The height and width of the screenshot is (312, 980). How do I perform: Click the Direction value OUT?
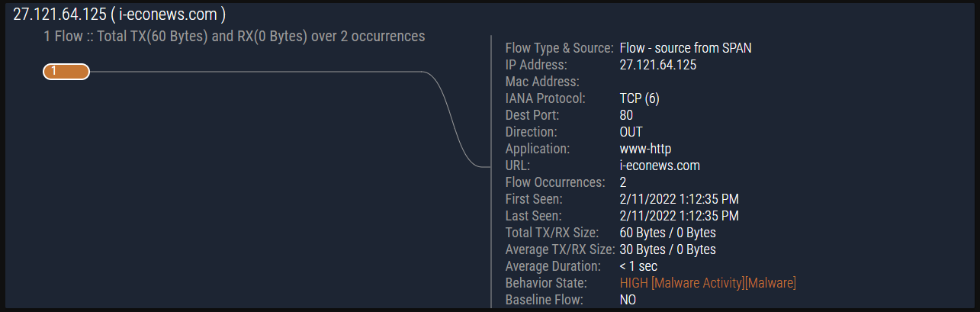631,132
